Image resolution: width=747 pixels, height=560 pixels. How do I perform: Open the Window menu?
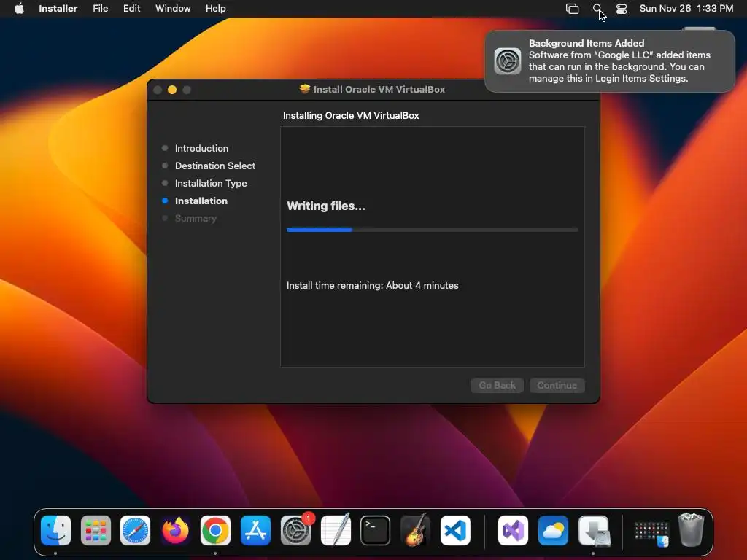click(x=173, y=9)
